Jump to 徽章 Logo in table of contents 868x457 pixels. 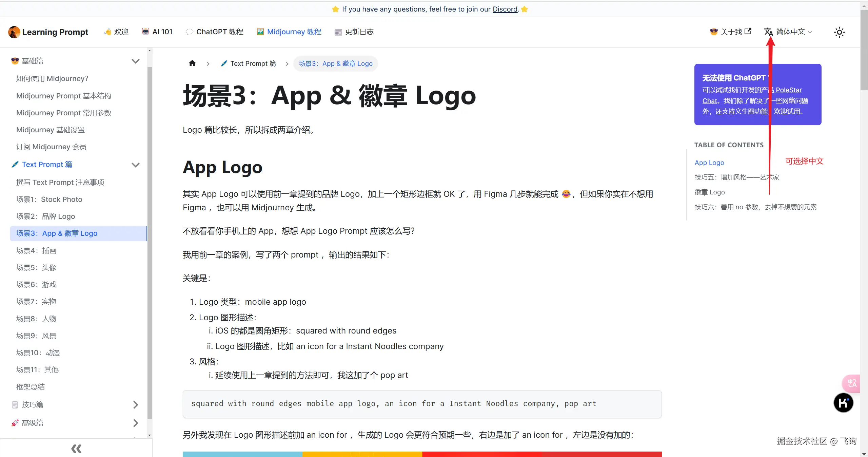point(709,192)
